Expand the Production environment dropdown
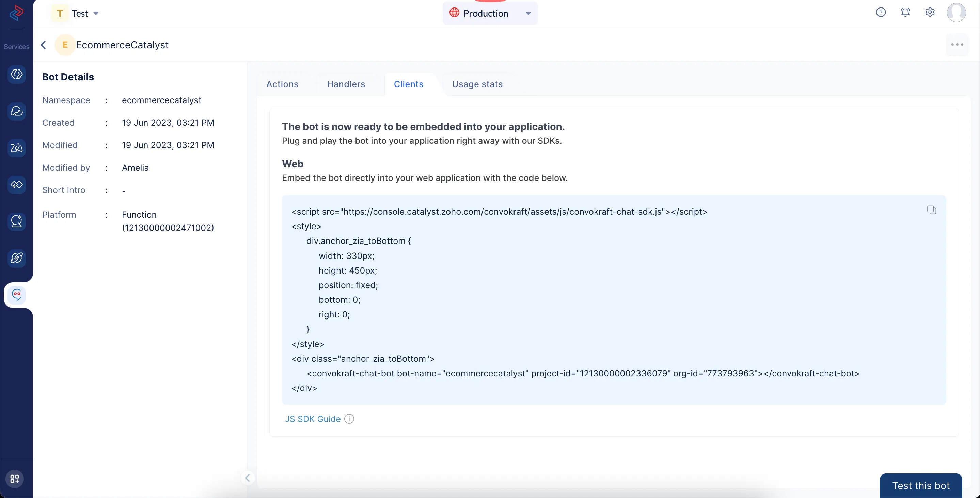This screenshot has height=498, width=980. (x=490, y=13)
